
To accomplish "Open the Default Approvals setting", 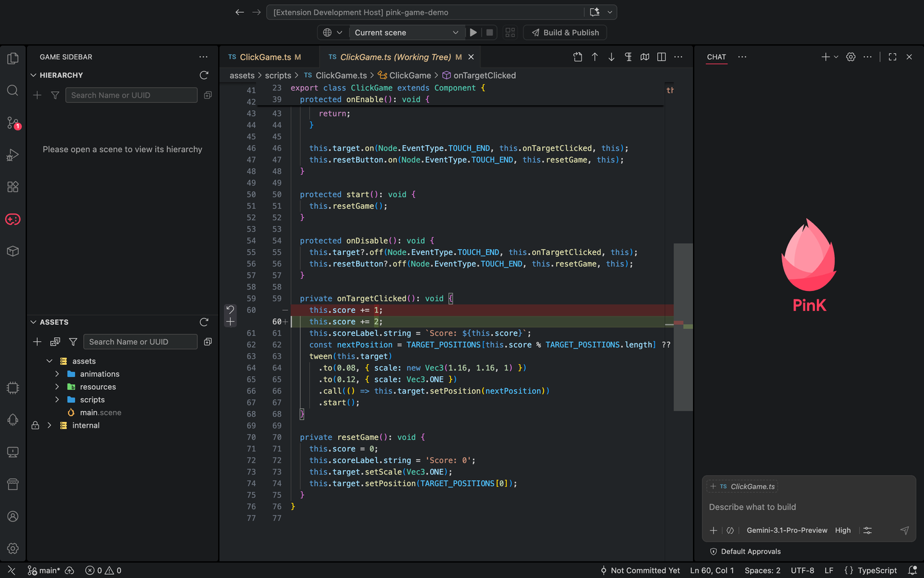I will click(x=745, y=551).
